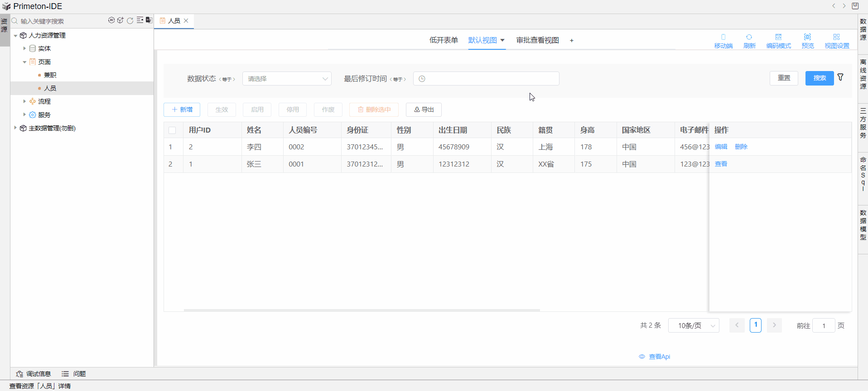The image size is (868, 391).
Task: Refresh the resource tree
Action: [x=130, y=20]
